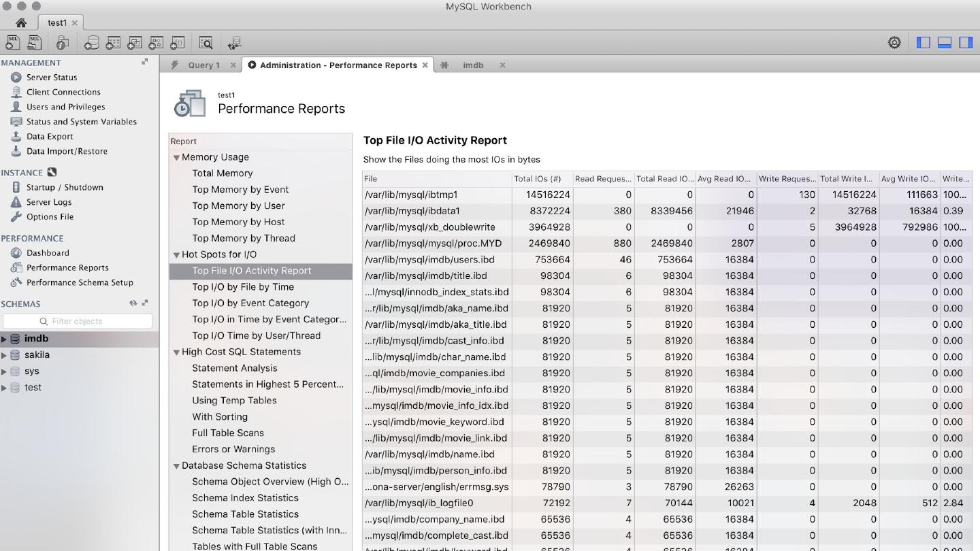Click the reconnect to DBMS icon

point(234,43)
